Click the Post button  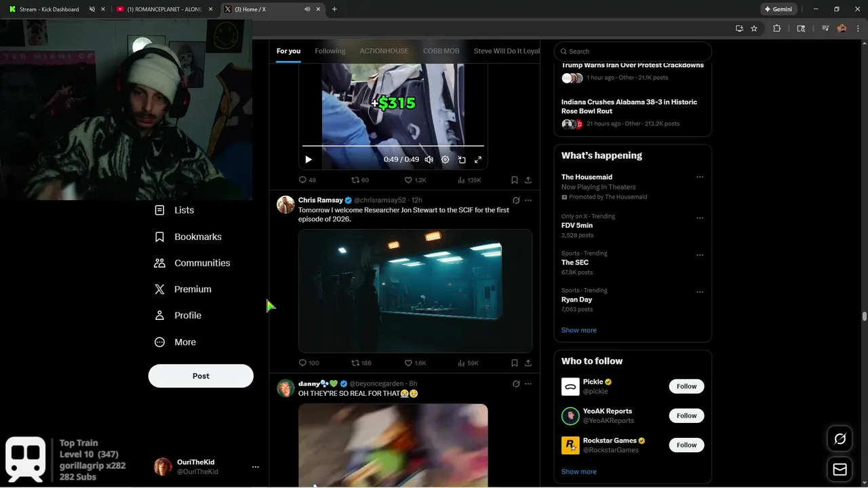click(x=201, y=376)
